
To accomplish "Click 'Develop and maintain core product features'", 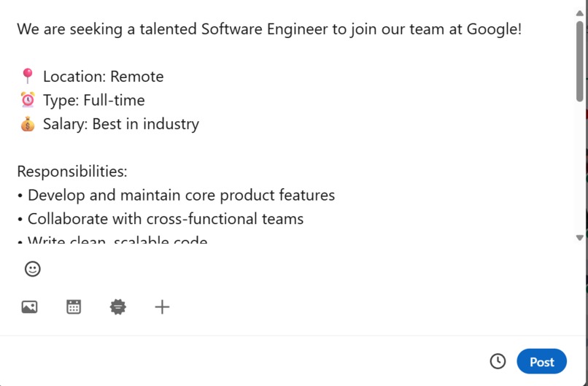I will click(181, 195).
